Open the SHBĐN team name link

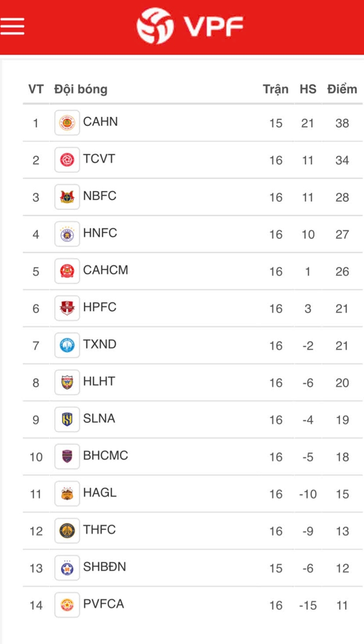pos(105,567)
